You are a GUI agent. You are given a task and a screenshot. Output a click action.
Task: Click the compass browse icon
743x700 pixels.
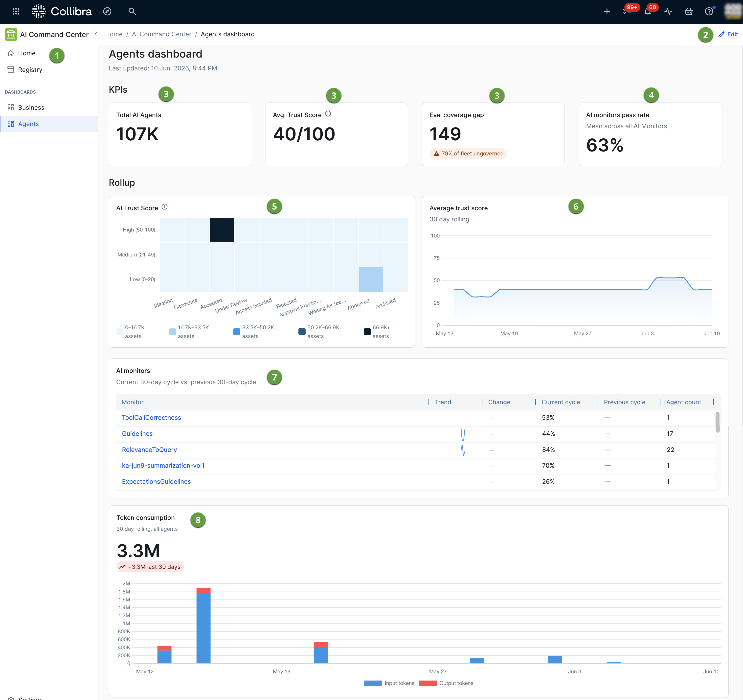107,12
